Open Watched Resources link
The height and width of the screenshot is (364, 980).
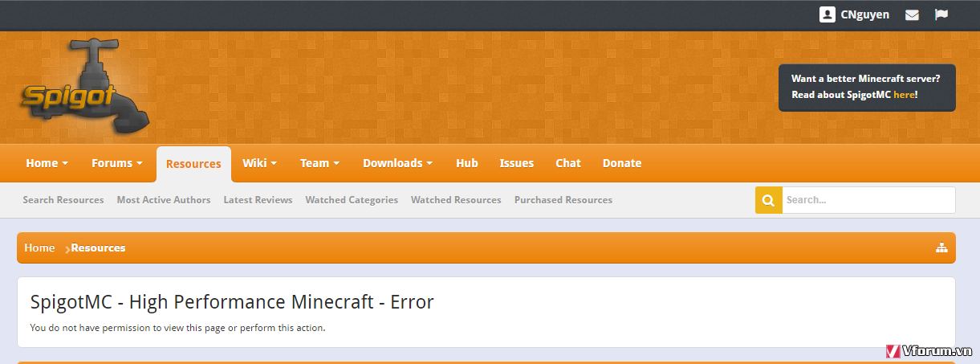click(x=456, y=200)
